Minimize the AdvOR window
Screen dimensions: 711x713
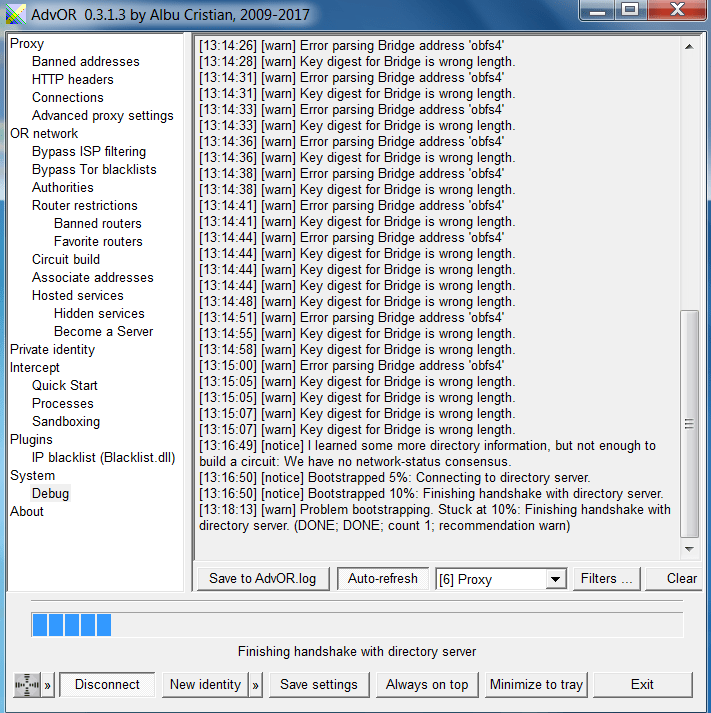pyautogui.click(x=597, y=10)
